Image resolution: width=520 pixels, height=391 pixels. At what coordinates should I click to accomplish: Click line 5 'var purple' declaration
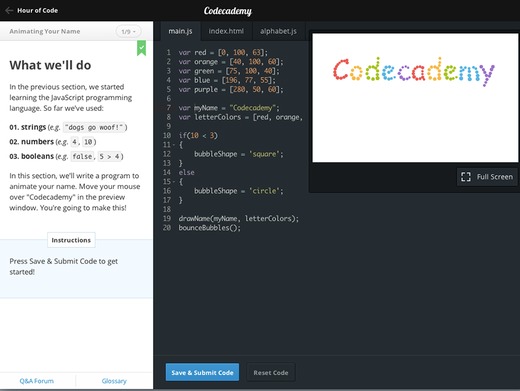click(231, 90)
